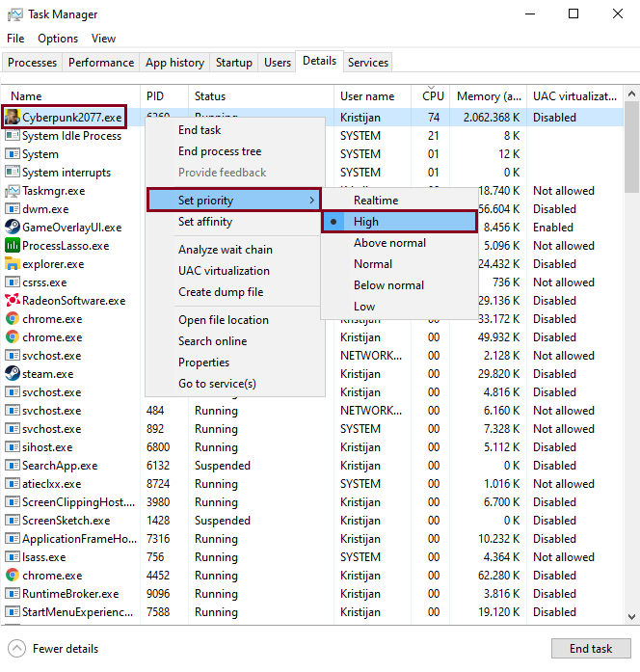Click the Task Manager title bar icon

point(15,14)
